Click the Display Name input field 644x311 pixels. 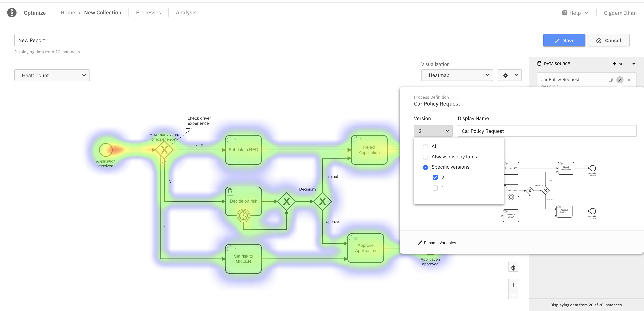(547, 131)
